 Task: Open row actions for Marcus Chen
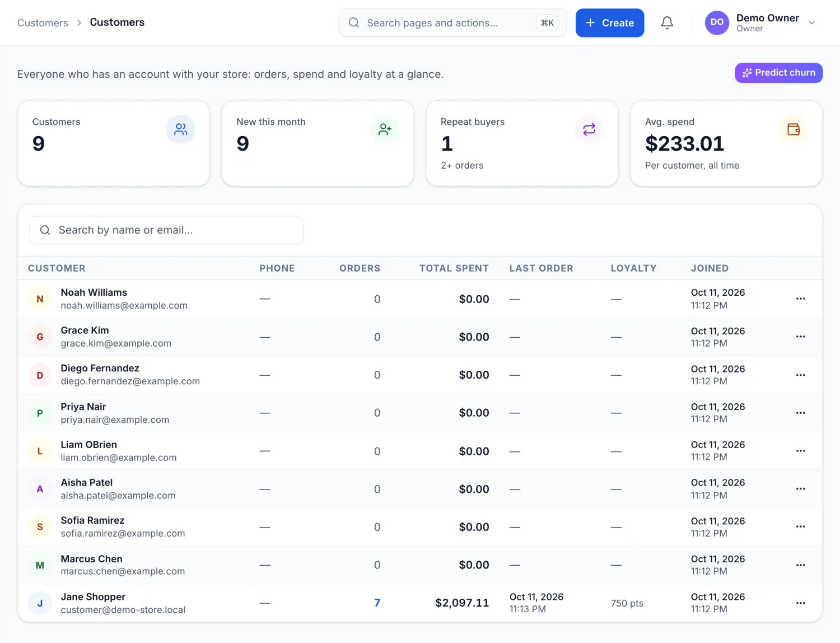(x=801, y=565)
